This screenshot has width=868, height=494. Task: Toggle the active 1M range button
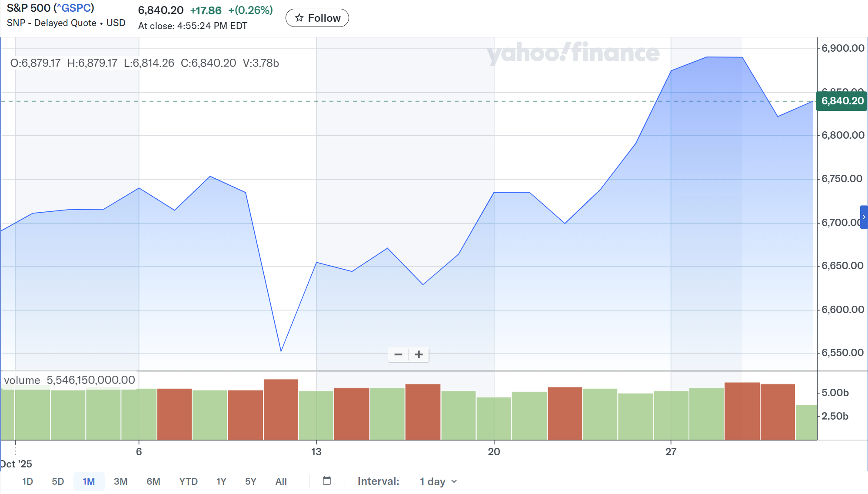coord(89,481)
